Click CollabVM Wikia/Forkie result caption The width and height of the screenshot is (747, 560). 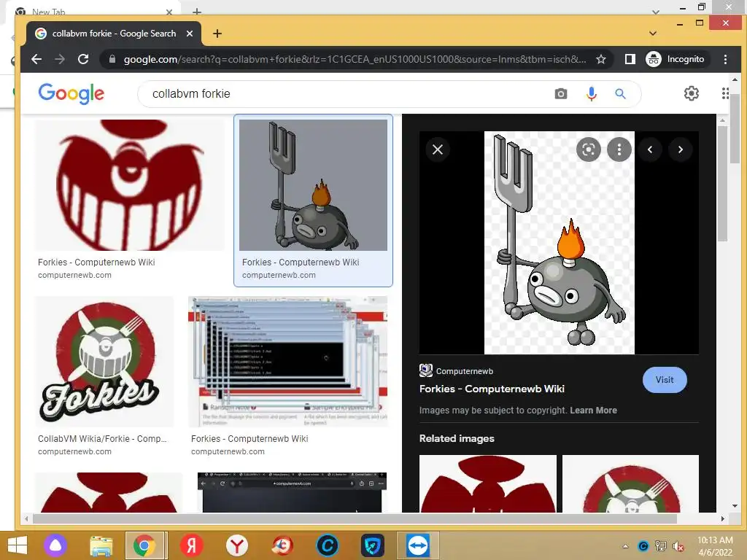[x=102, y=438]
